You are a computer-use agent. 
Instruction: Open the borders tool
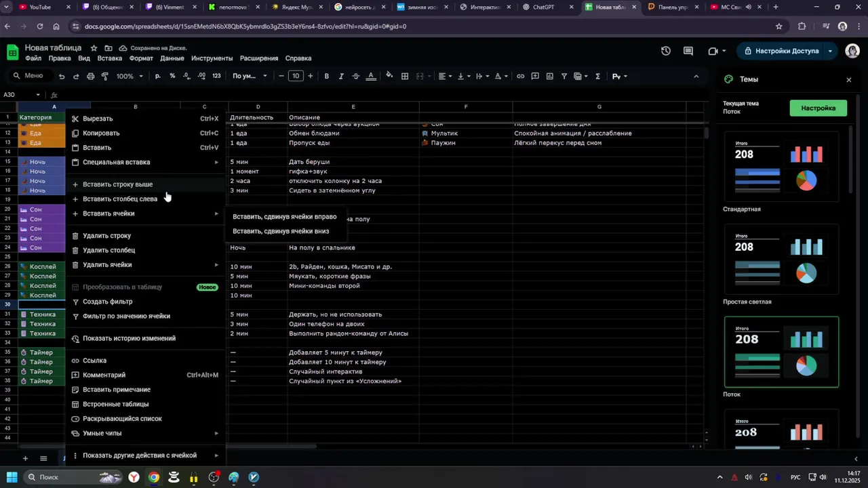pos(405,76)
